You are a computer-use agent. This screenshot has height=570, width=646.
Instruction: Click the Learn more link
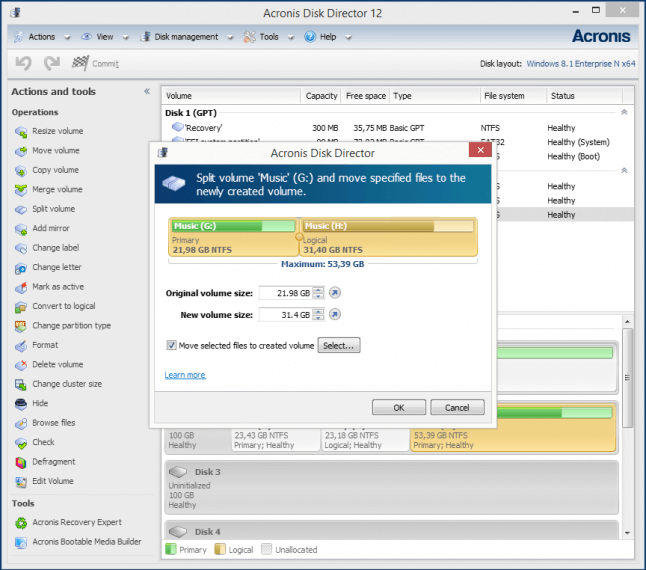pyautogui.click(x=185, y=375)
